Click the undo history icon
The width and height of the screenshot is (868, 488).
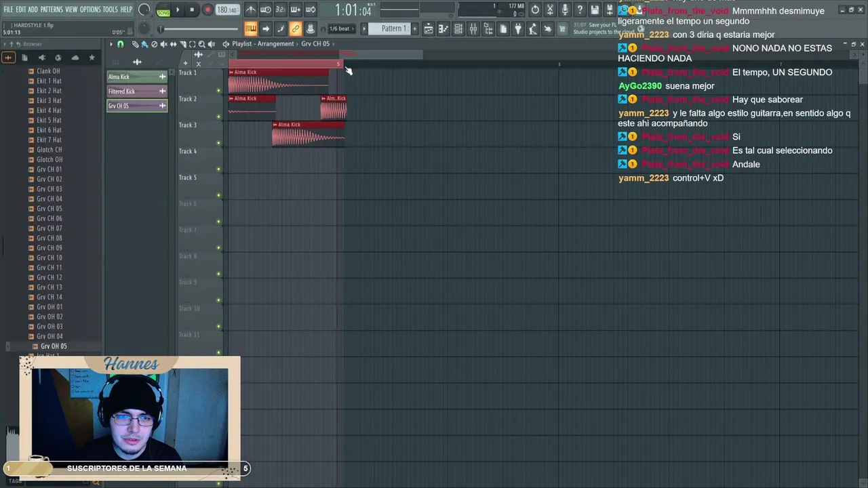(535, 9)
